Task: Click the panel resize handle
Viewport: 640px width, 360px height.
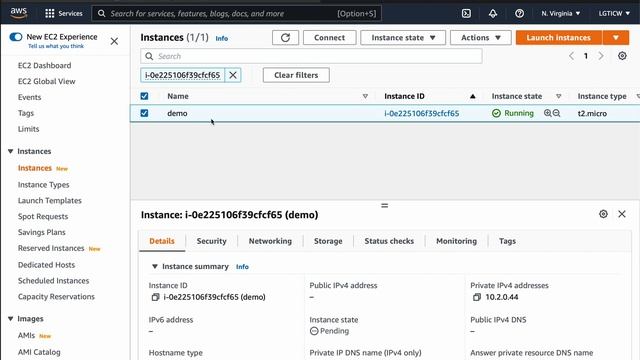Action: coord(384,205)
